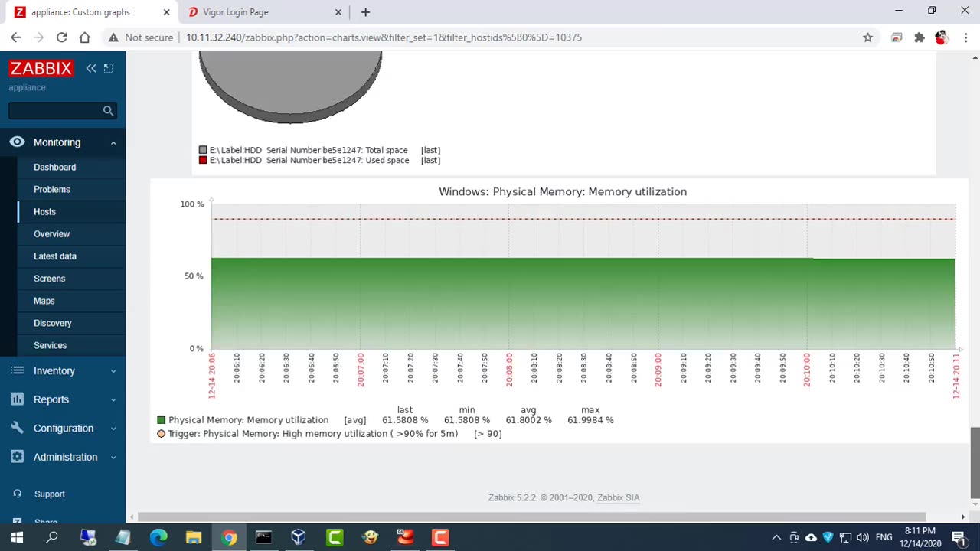
Task: Open Screens under Monitoring
Action: [x=49, y=279]
